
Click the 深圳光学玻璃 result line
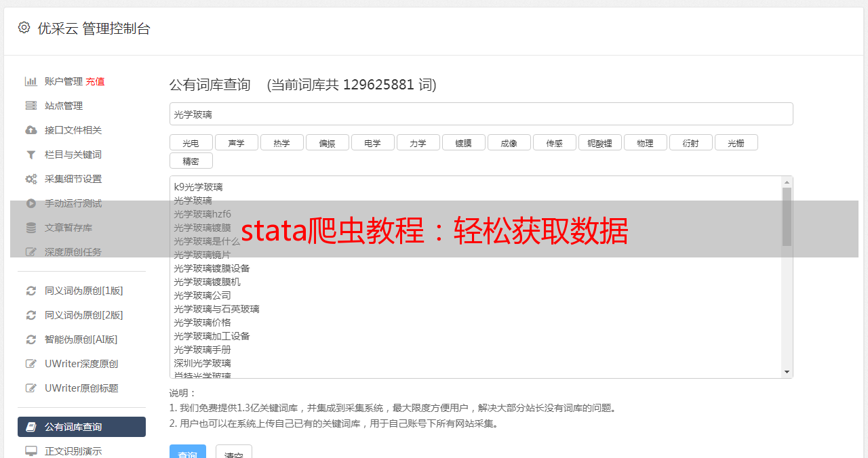[202, 363]
